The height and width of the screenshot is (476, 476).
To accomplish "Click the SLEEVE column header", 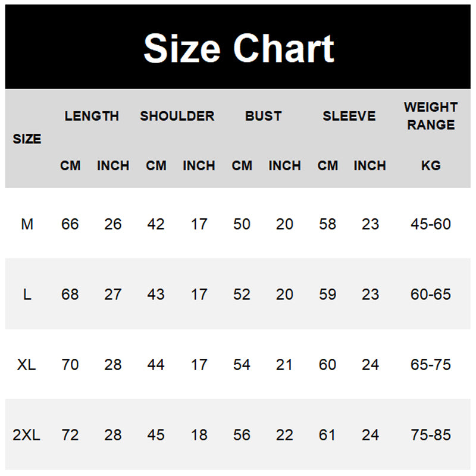I will point(349,116).
